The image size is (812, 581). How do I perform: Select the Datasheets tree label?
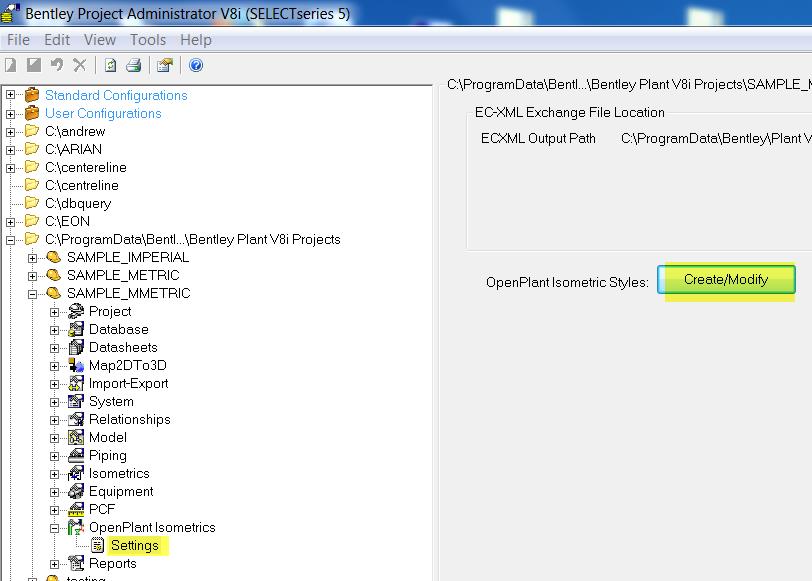(x=123, y=347)
